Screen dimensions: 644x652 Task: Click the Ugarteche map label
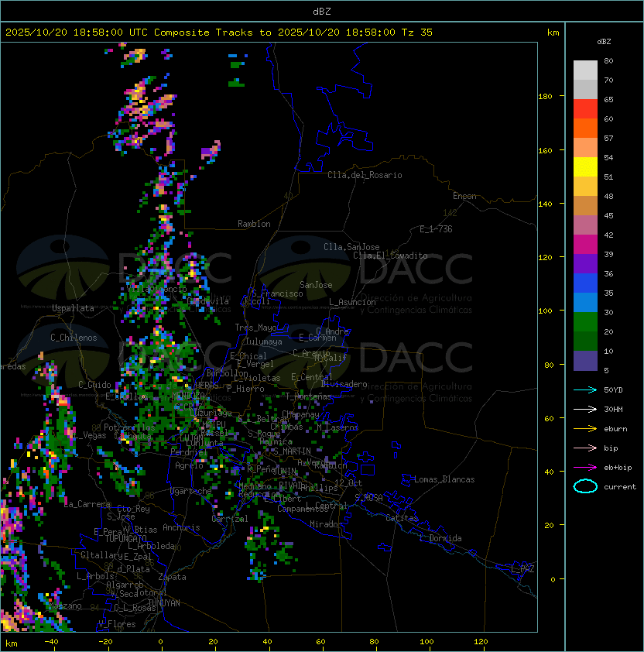pos(191,491)
